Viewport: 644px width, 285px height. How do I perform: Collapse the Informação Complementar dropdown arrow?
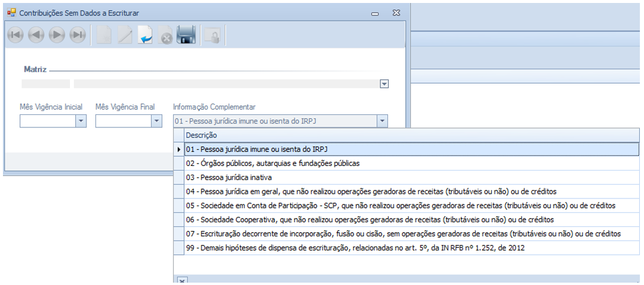[x=382, y=121]
